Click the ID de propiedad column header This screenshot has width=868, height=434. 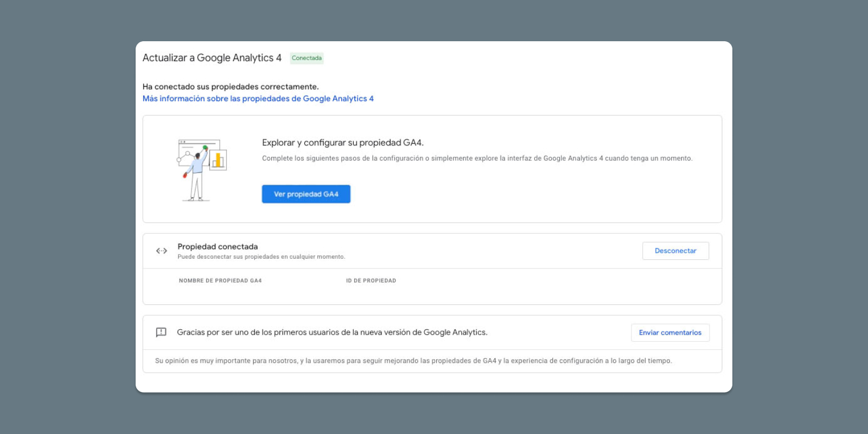coord(371,280)
